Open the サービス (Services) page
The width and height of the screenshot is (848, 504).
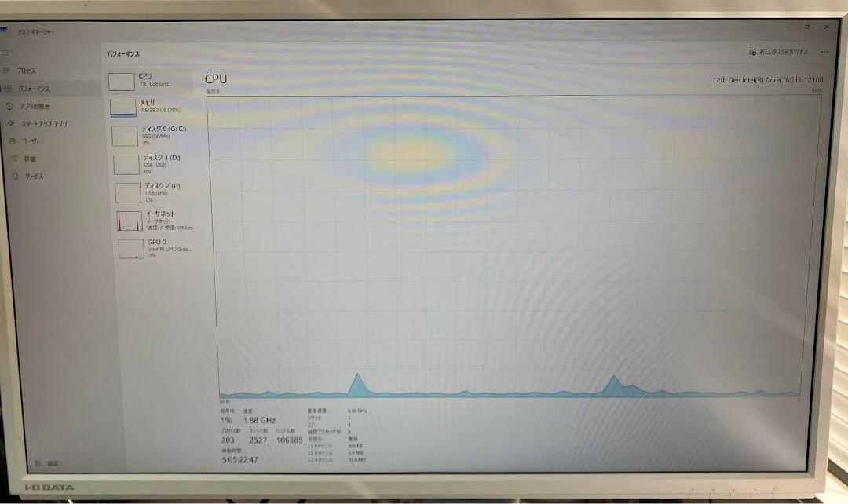(x=34, y=177)
